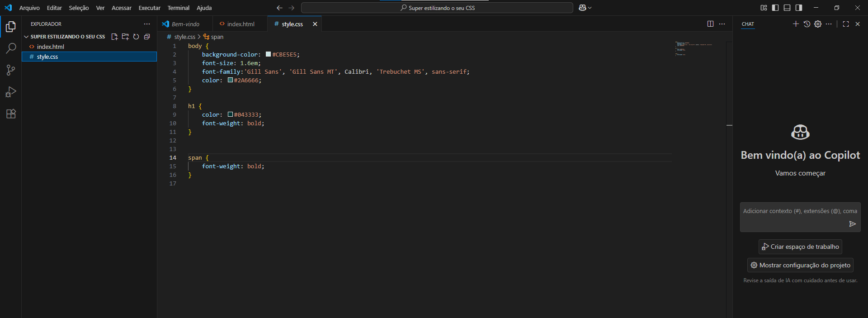This screenshot has width=868, height=318.
Task: Switch to the index.html tab
Action: [x=241, y=24]
